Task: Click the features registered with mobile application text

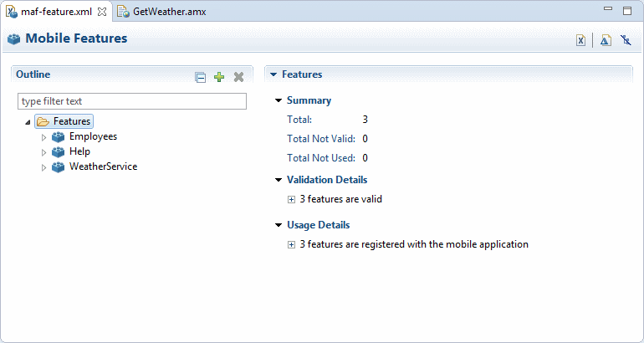Action: (x=414, y=244)
